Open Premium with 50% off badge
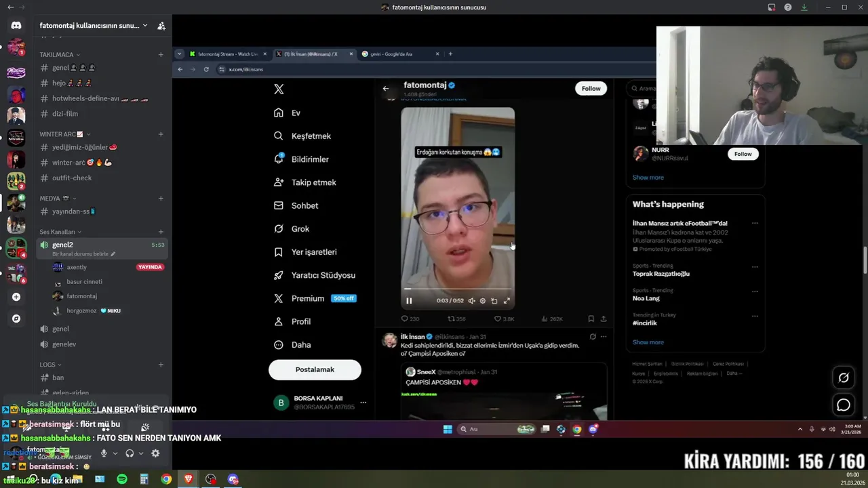868x488 pixels. pos(315,298)
